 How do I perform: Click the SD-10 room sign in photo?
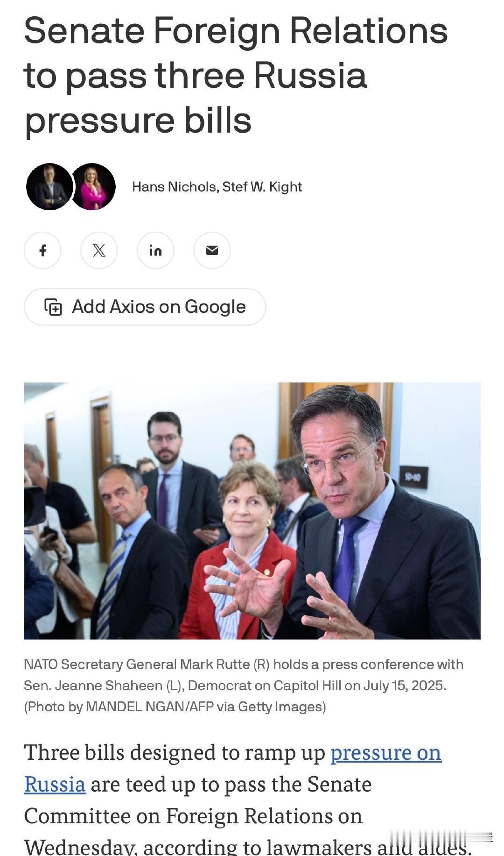pyautogui.click(x=413, y=477)
